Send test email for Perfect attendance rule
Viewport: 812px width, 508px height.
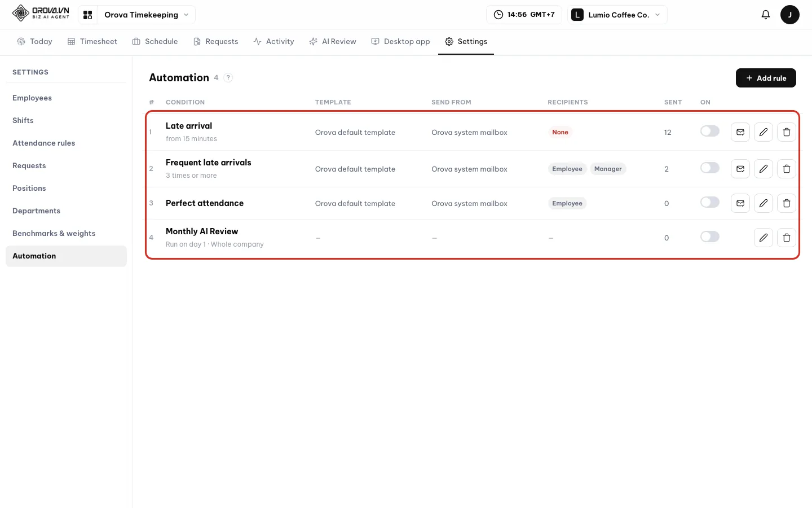pyautogui.click(x=740, y=203)
